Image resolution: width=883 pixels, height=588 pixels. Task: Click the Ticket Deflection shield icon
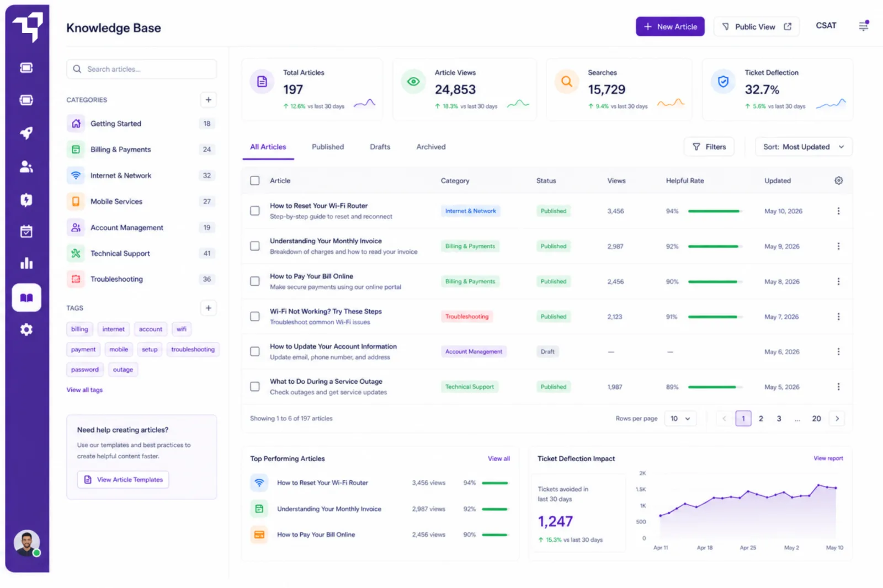tap(723, 82)
